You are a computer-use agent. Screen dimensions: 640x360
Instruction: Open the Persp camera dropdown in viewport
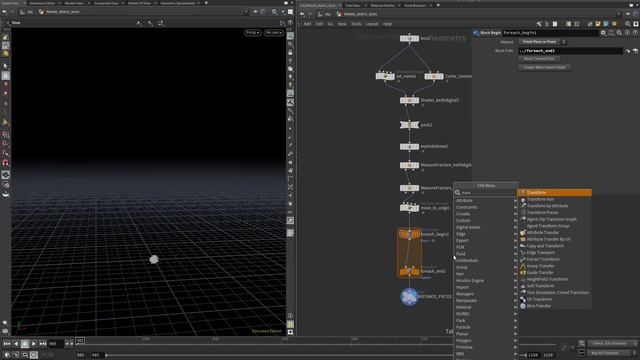click(253, 33)
